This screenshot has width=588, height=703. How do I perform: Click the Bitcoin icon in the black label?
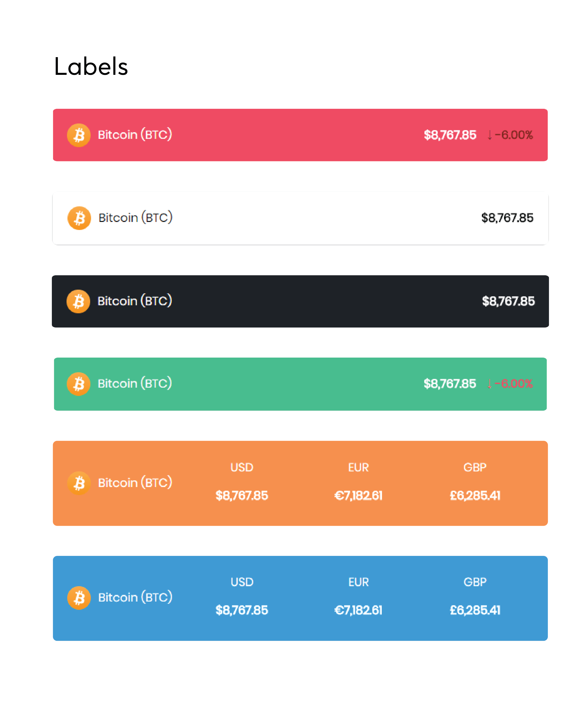point(78,301)
